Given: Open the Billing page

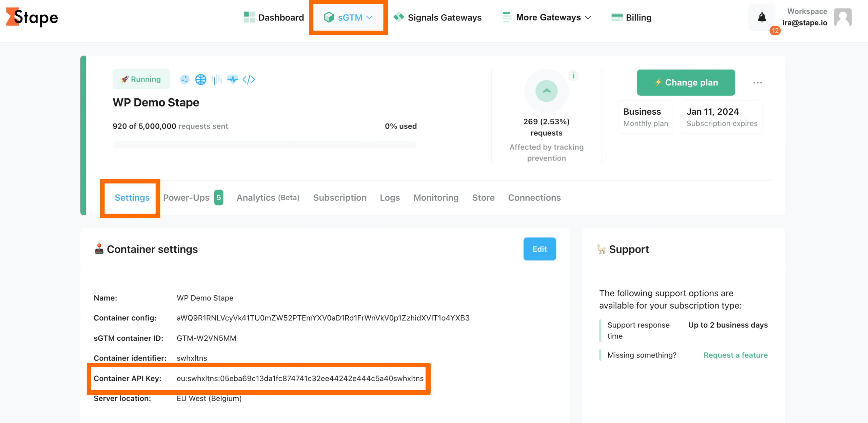Looking at the screenshot, I should (631, 17).
